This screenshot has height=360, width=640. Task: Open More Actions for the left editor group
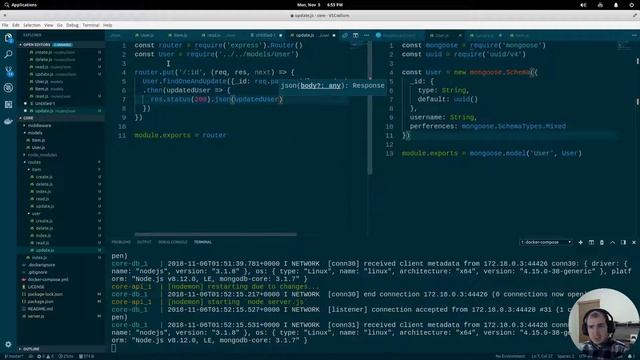coord(366,36)
